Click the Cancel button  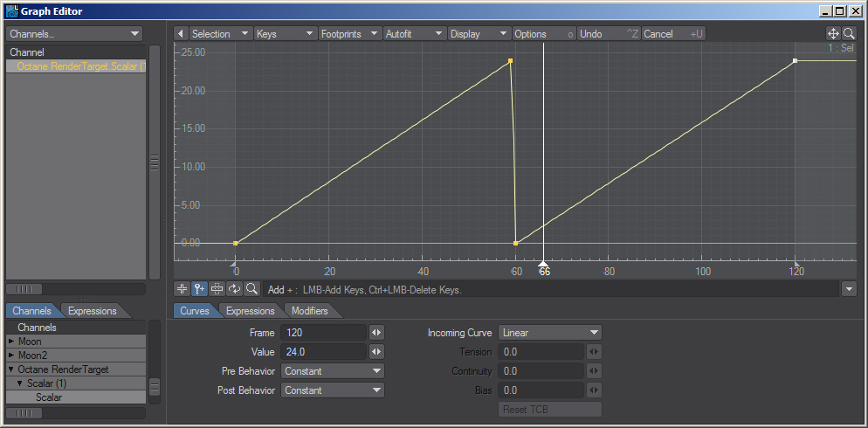(673, 34)
